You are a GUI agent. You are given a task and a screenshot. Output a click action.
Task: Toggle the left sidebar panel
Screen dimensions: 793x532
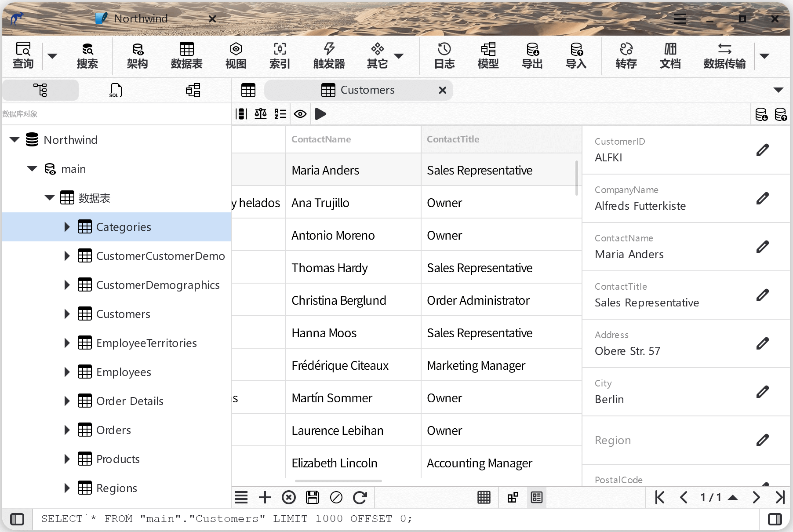pos(17,519)
